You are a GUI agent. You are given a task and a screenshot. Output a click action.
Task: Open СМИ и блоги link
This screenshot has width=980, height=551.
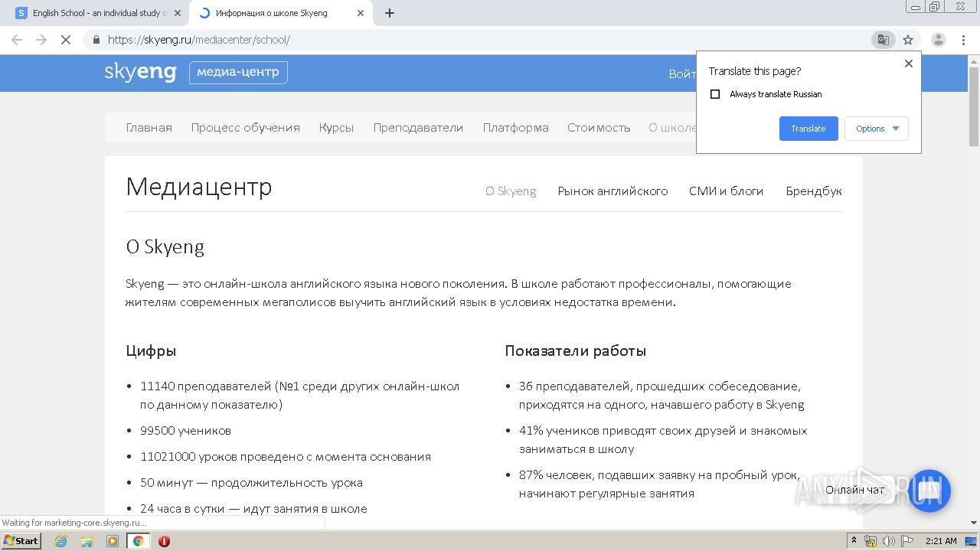click(726, 191)
